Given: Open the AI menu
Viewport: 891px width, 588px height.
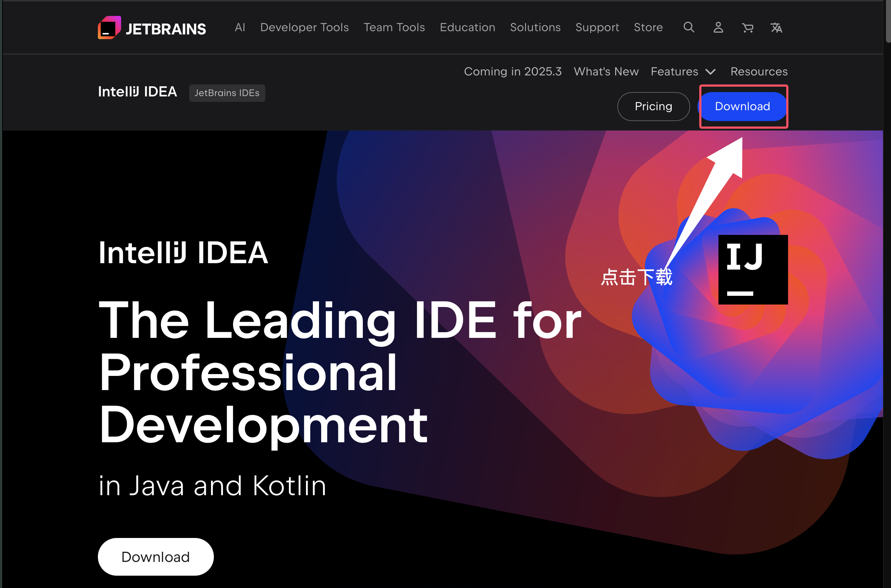Looking at the screenshot, I should point(240,28).
